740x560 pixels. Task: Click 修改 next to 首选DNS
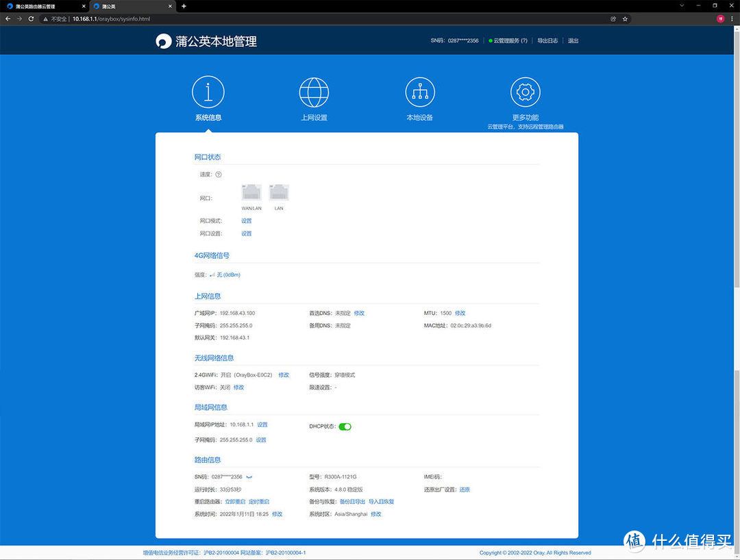[x=359, y=313]
